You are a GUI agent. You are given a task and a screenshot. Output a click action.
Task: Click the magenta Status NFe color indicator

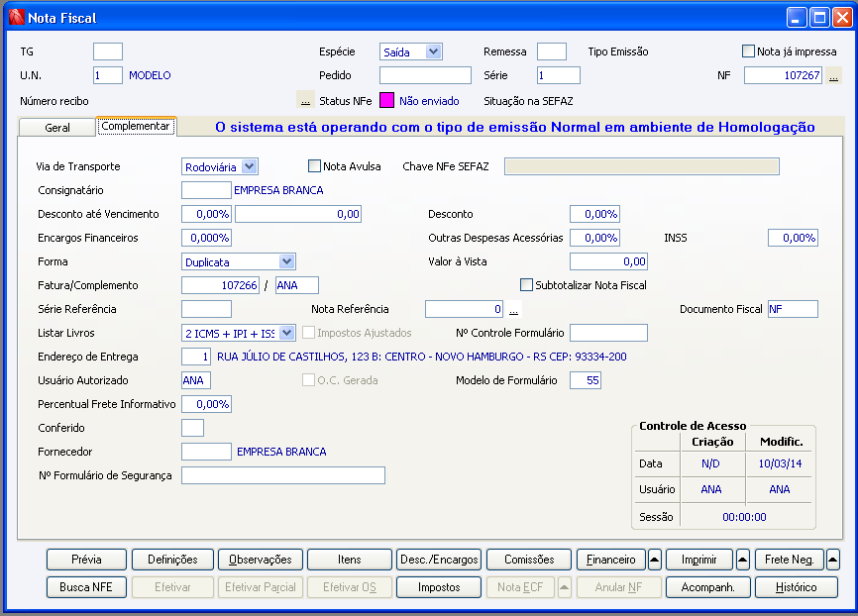386,101
